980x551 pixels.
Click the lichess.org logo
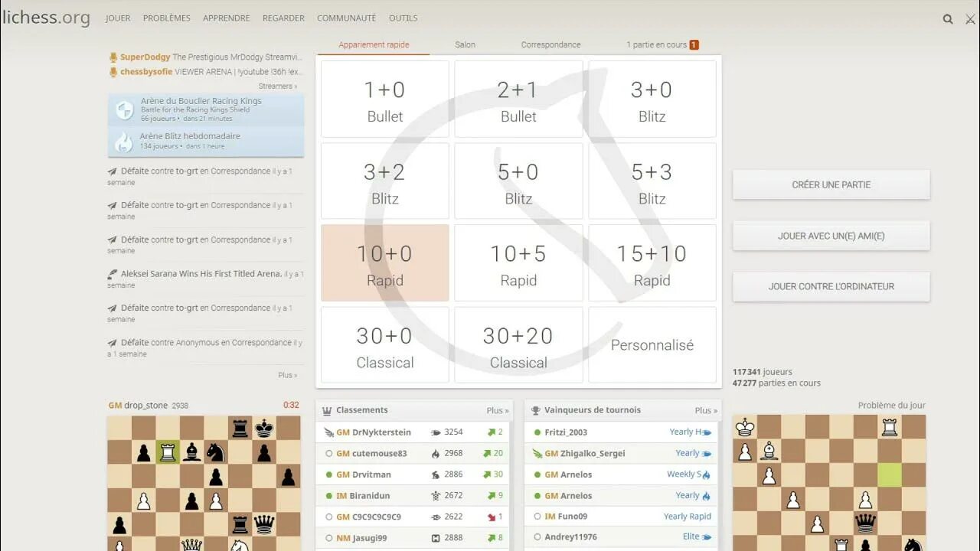46,18
